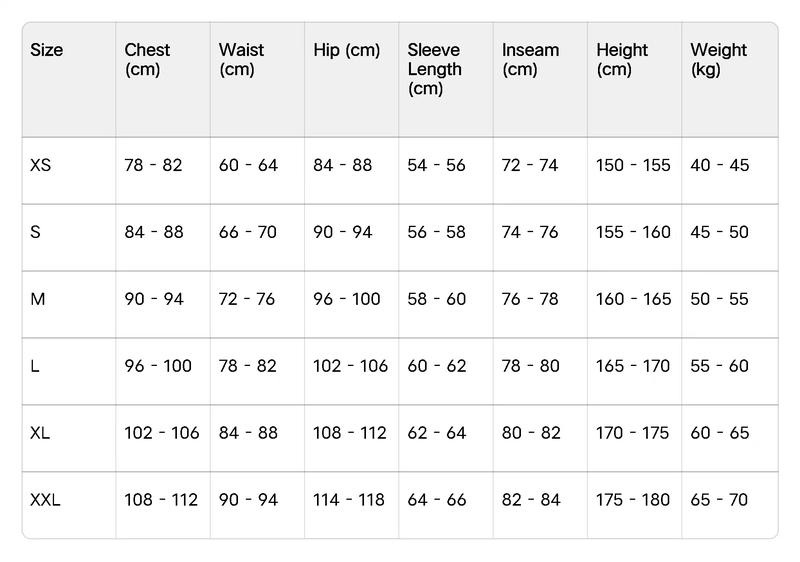Click the M size row label
800x562 pixels.
point(38,299)
